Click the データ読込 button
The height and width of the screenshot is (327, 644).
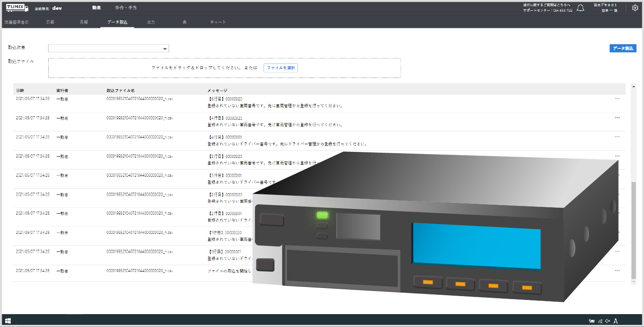click(x=623, y=48)
